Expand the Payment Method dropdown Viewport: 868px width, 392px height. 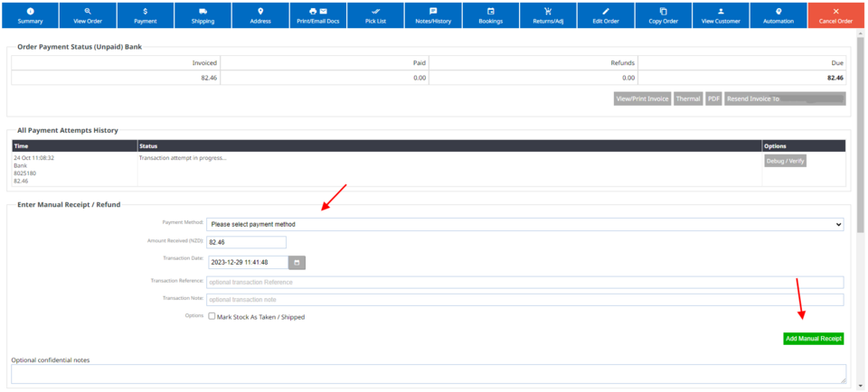524,224
